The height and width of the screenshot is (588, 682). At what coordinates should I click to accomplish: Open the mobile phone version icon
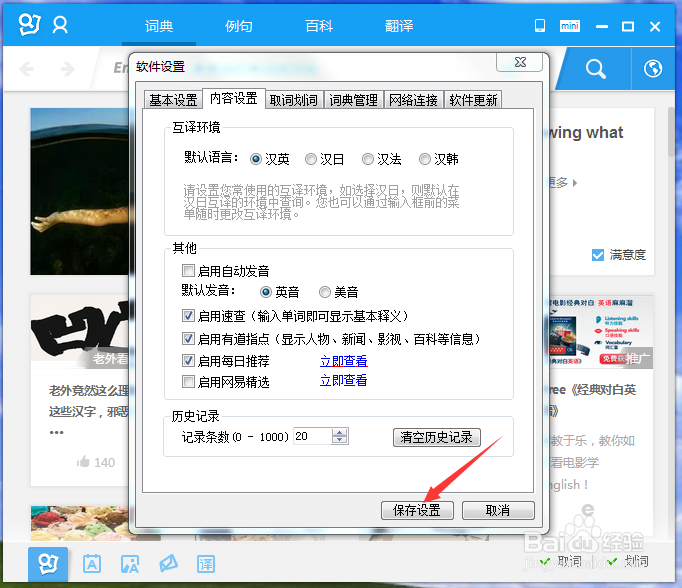(540, 26)
